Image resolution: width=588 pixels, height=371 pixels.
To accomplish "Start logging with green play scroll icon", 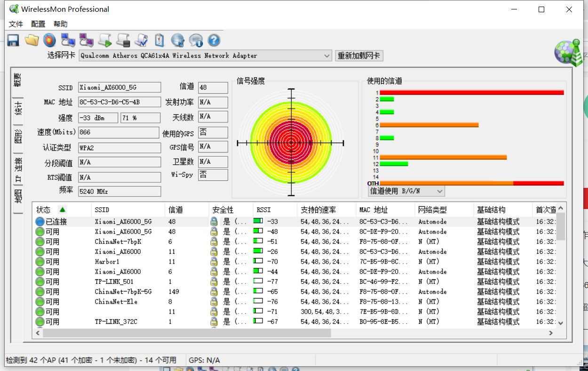I will [x=105, y=40].
